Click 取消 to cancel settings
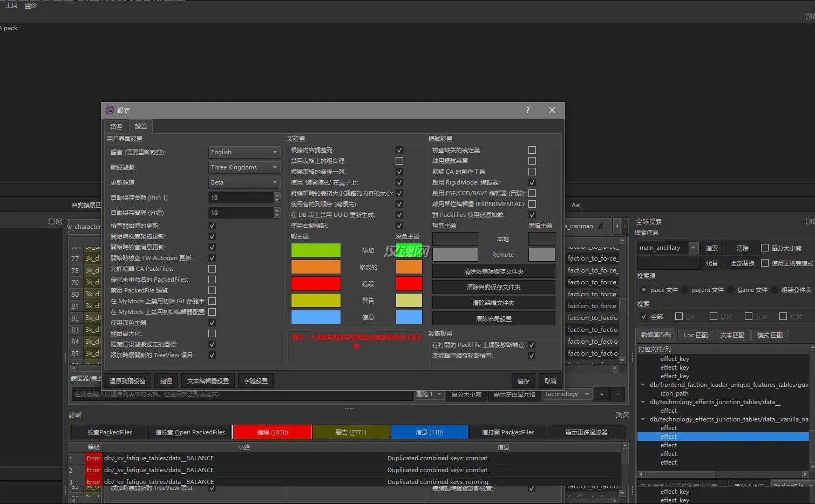Viewport: 815px width, 504px height. (x=551, y=381)
